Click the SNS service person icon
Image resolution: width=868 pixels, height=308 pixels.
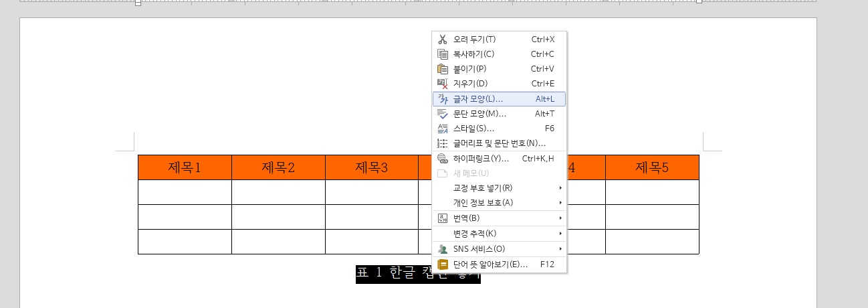tap(442, 249)
